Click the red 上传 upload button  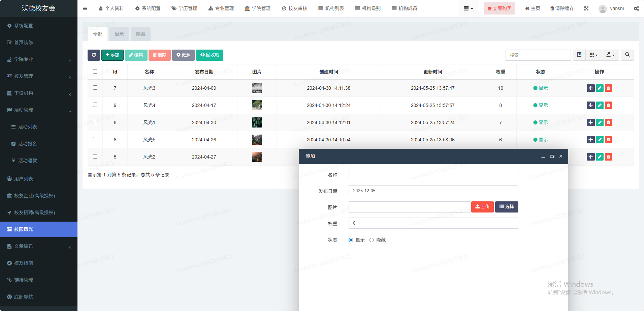(482, 207)
